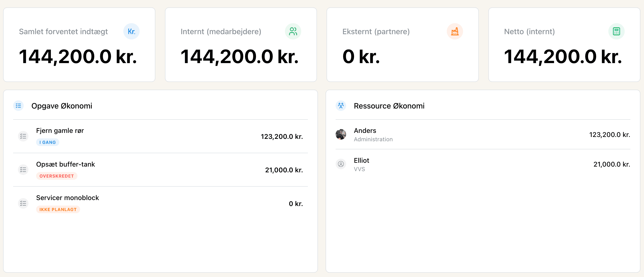This screenshot has width=644, height=277.
Task: Click the checklist icon beside Servicer monoblock
Action: click(23, 203)
